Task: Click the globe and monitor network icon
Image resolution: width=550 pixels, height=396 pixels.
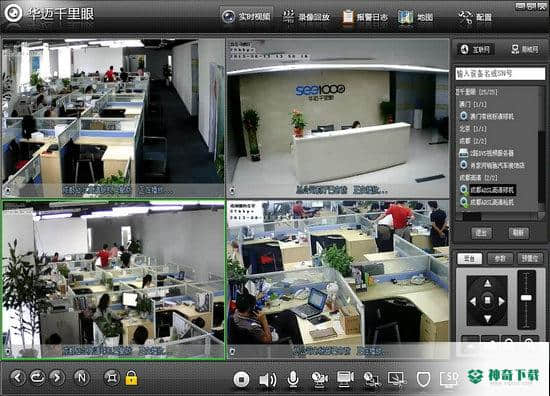Action: [x=371, y=379]
